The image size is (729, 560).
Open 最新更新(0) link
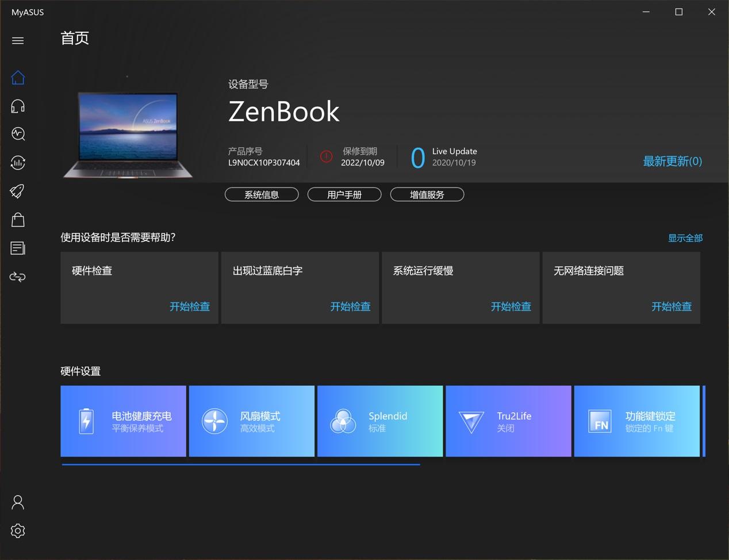pos(672,161)
